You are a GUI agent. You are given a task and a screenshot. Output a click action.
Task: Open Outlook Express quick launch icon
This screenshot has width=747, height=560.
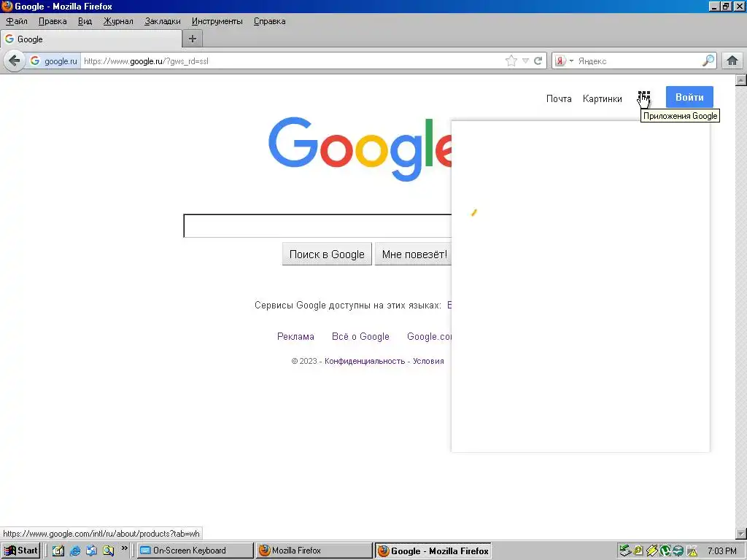pyautogui.click(x=91, y=551)
